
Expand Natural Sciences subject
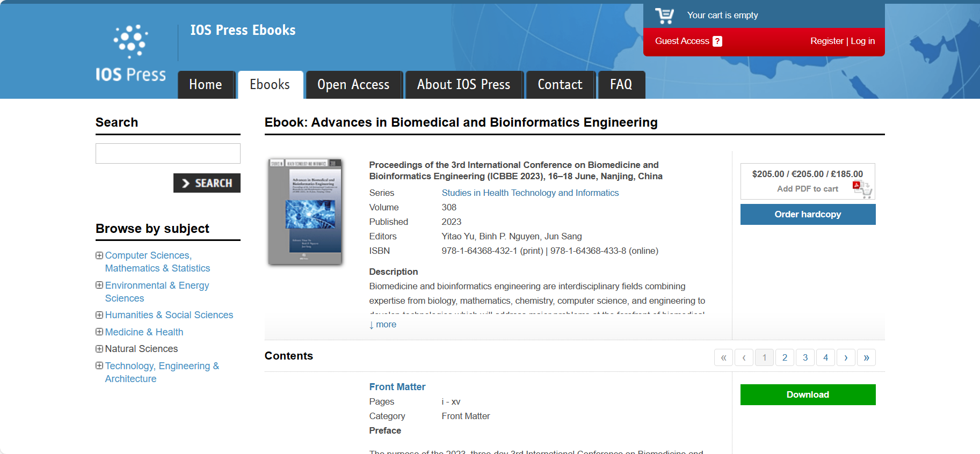tap(99, 349)
